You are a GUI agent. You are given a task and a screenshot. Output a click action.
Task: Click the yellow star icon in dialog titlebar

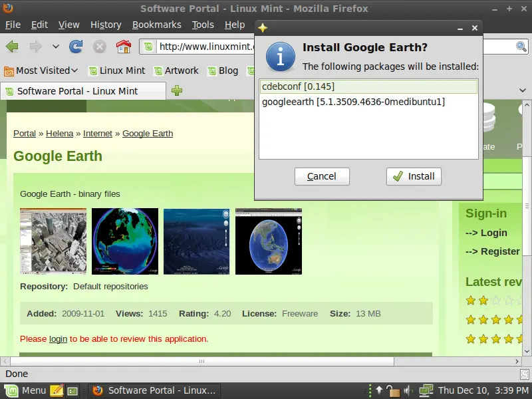point(263,28)
